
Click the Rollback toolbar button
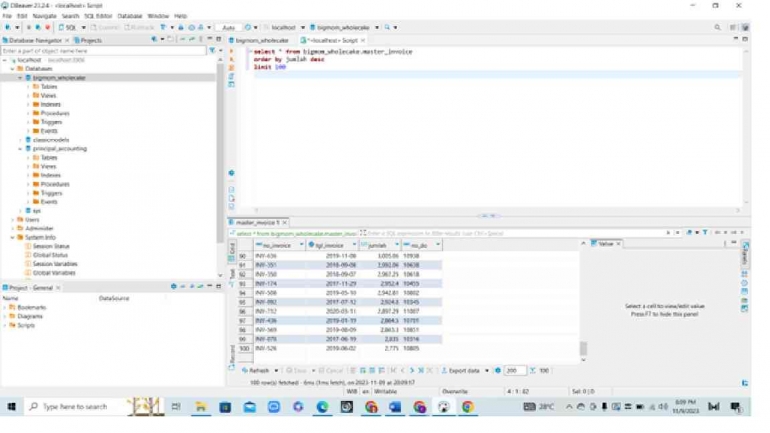click(140, 27)
